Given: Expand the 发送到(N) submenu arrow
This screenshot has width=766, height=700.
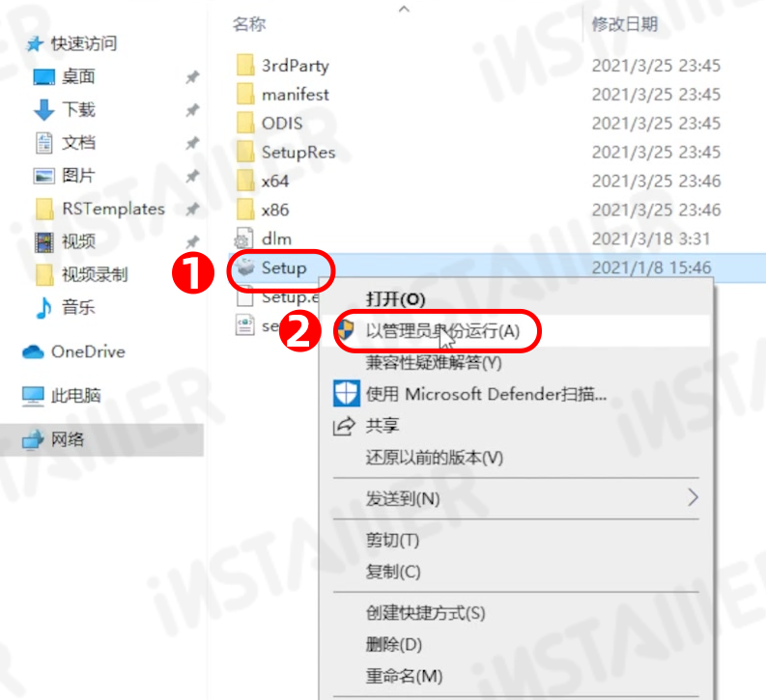Looking at the screenshot, I should [693, 498].
